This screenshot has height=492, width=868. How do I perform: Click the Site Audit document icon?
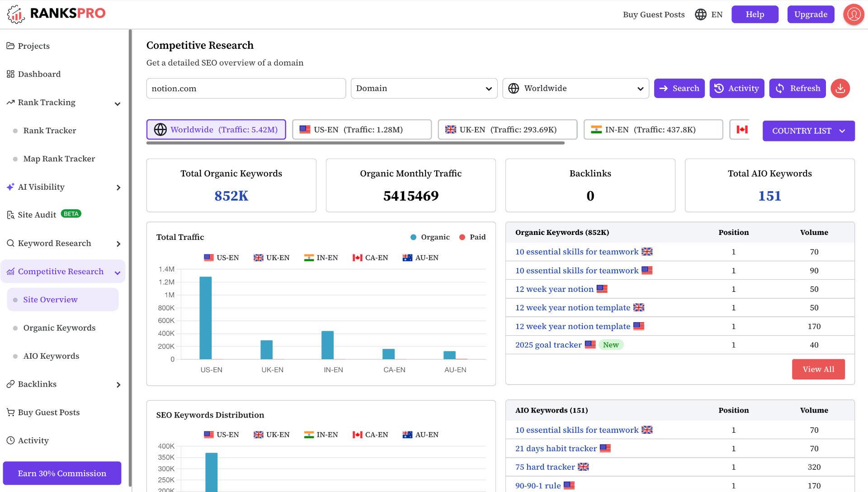[10, 215]
